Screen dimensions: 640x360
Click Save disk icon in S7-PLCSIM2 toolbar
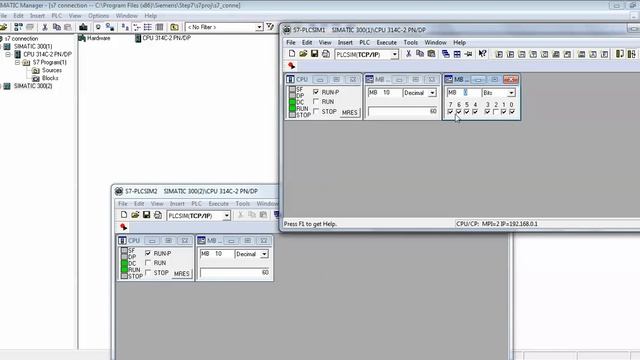[147, 215]
